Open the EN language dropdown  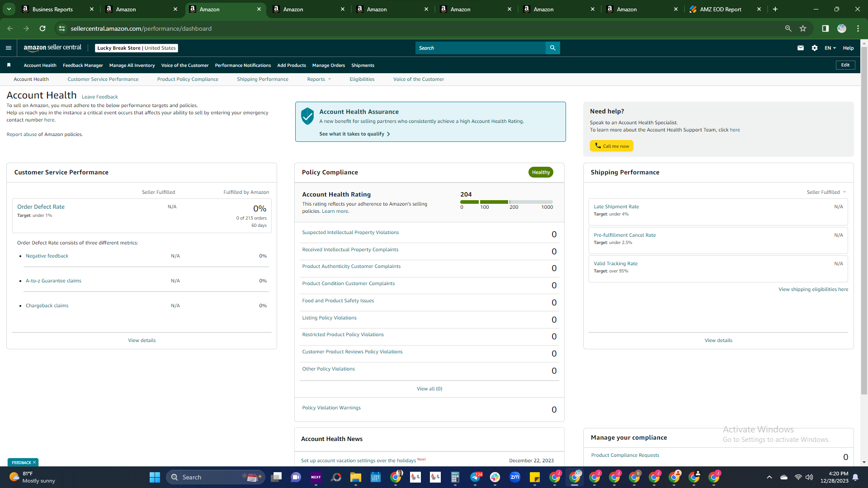(x=830, y=48)
